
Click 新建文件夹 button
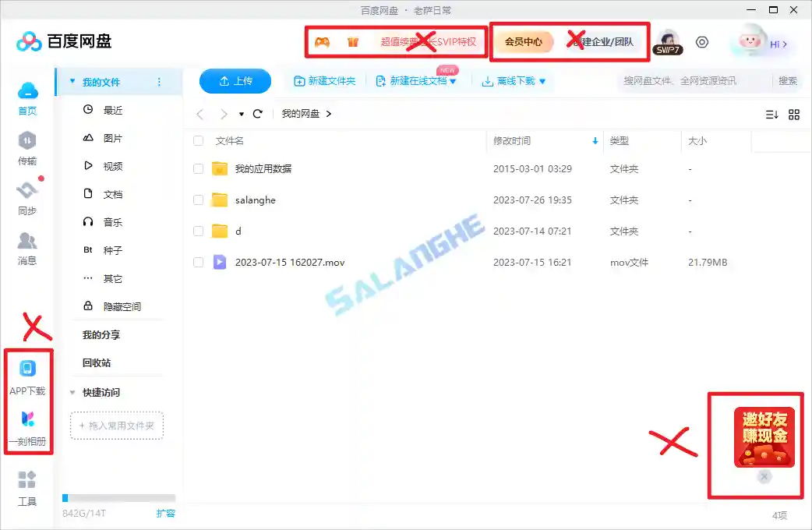point(325,81)
